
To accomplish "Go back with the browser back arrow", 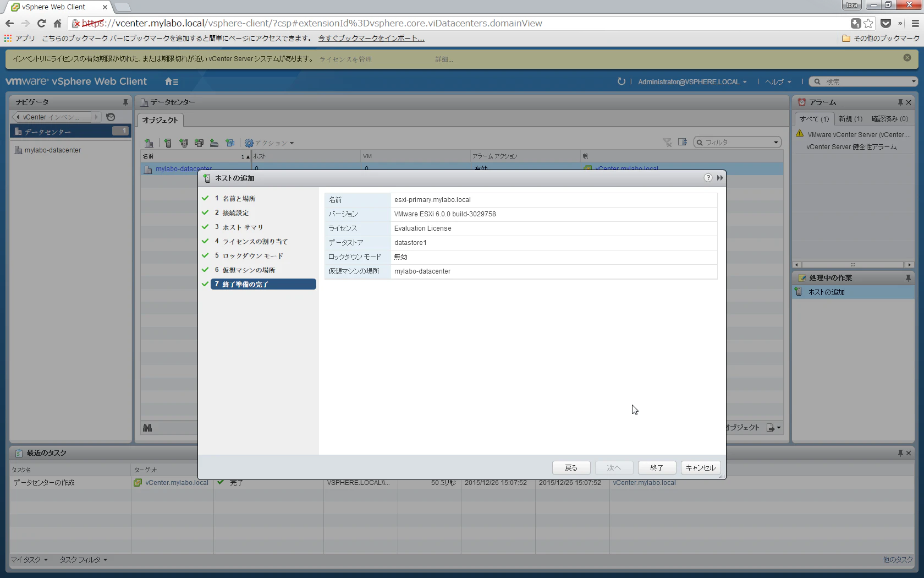I will point(9,23).
